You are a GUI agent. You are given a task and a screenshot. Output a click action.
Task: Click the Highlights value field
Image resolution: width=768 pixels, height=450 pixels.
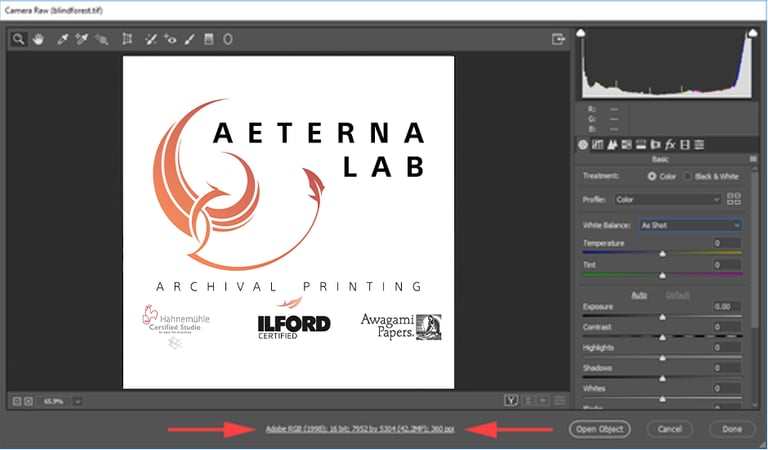pyautogui.click(x=727, y=348)
